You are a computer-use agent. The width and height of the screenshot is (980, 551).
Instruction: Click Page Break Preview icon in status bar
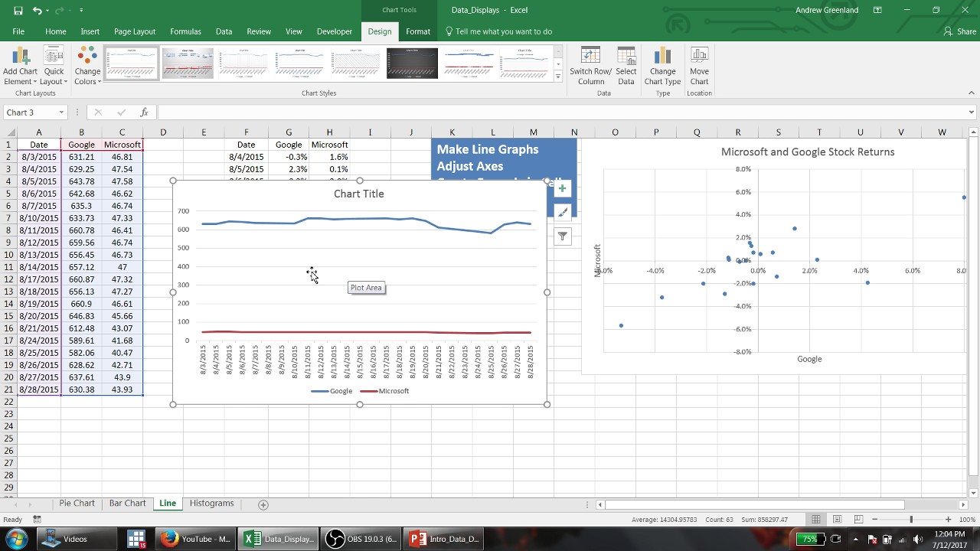coord(857,520)
